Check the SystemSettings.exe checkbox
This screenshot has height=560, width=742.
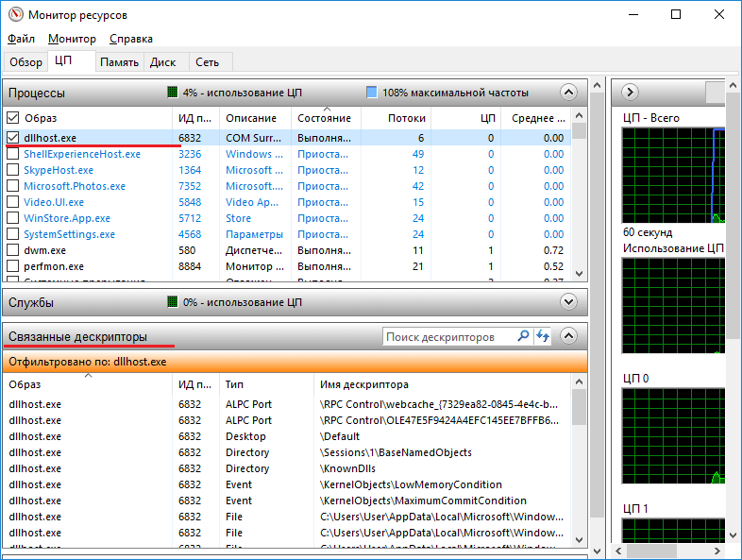[x=13, y=234]
